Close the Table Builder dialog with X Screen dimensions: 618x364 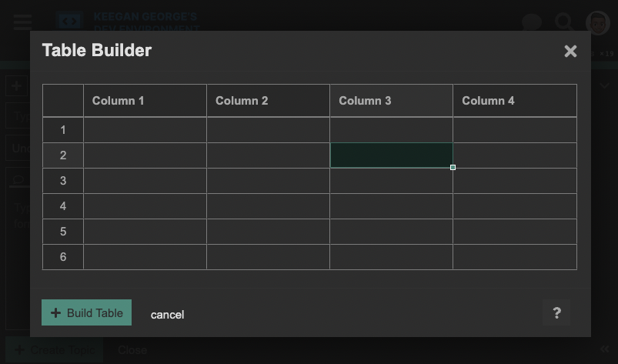570,52
